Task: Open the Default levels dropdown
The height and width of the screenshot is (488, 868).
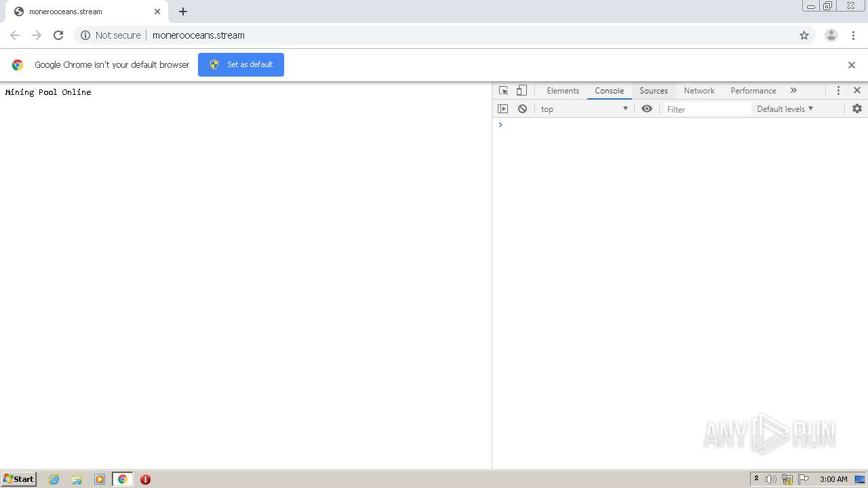Action: tap(785, 109)
